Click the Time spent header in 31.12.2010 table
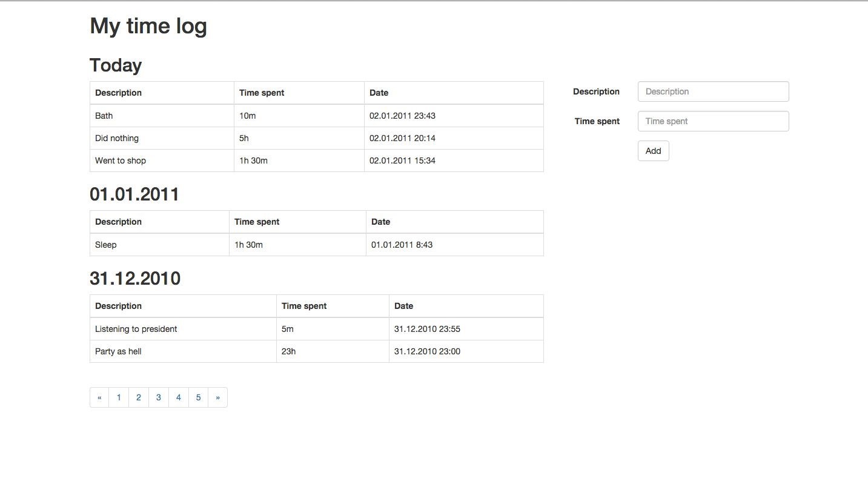The width and height of the screenshot is (868, 487). pyautogui.click(x=303, y=306)
